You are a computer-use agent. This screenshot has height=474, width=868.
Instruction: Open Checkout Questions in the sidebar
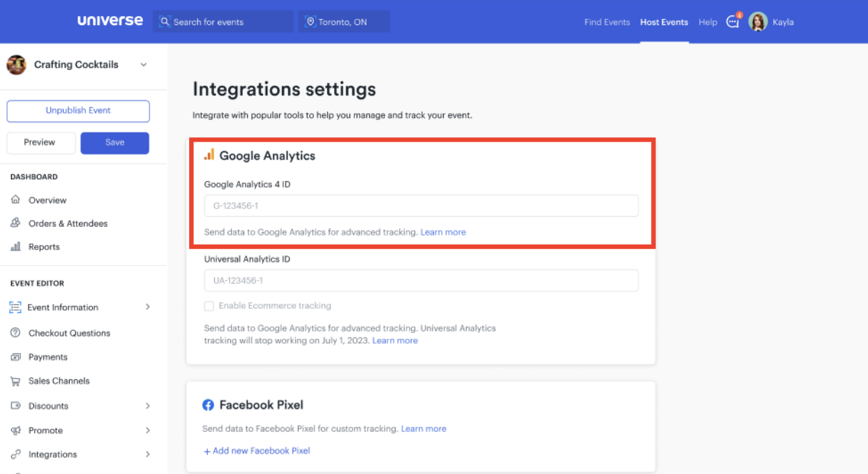69,333
